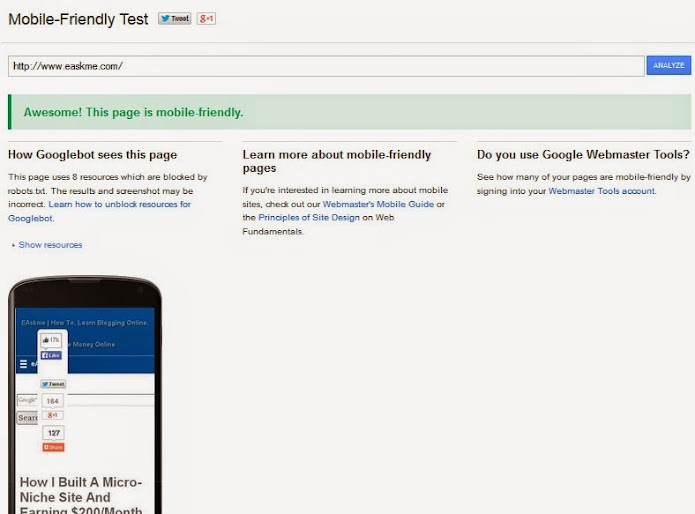Click How Googlebot sees this page heading
This screenshot has width=695, height=514.
tap(92, 155)
